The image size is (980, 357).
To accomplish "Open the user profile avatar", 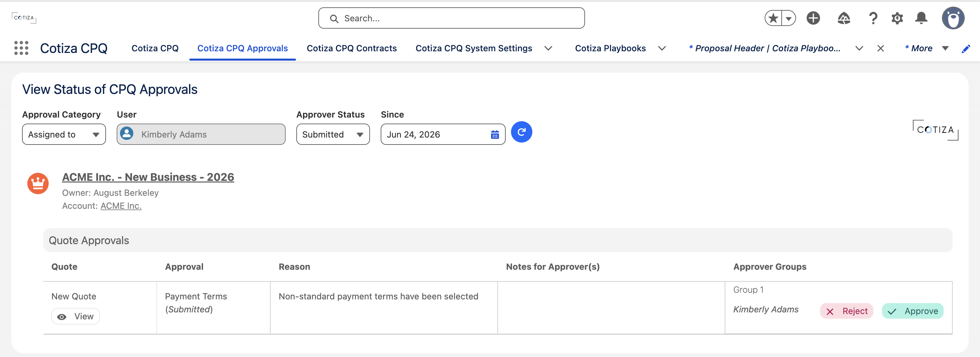I will click(x=953, y=18).
